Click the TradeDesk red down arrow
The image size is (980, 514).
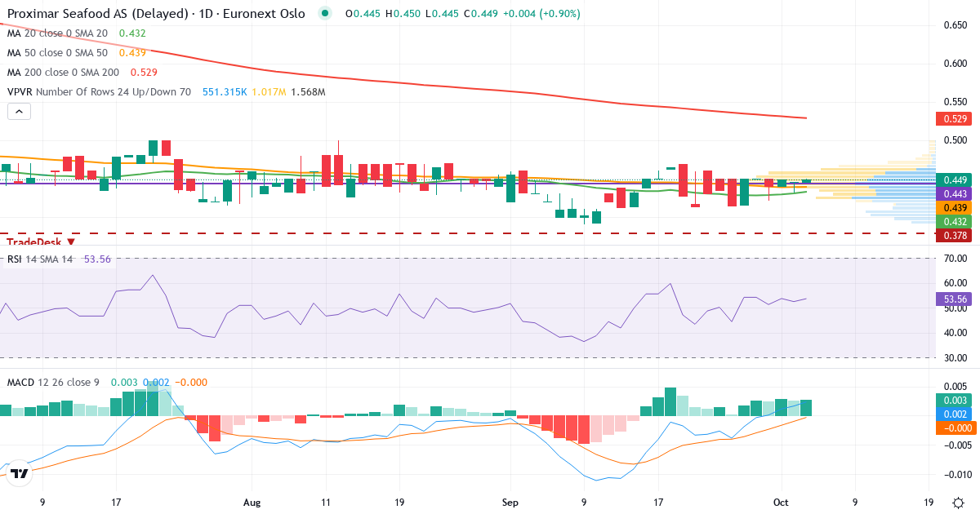click(x=71, y=241)
